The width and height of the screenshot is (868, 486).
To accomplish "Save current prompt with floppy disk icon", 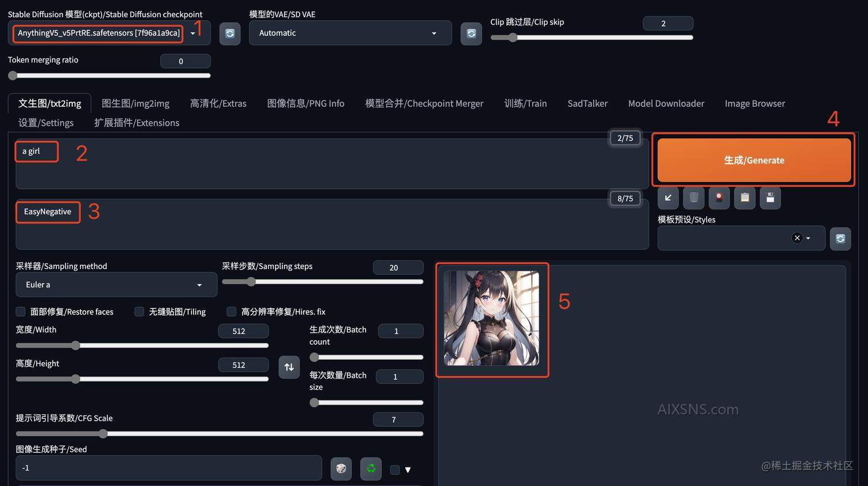I will tap(770, 197).
